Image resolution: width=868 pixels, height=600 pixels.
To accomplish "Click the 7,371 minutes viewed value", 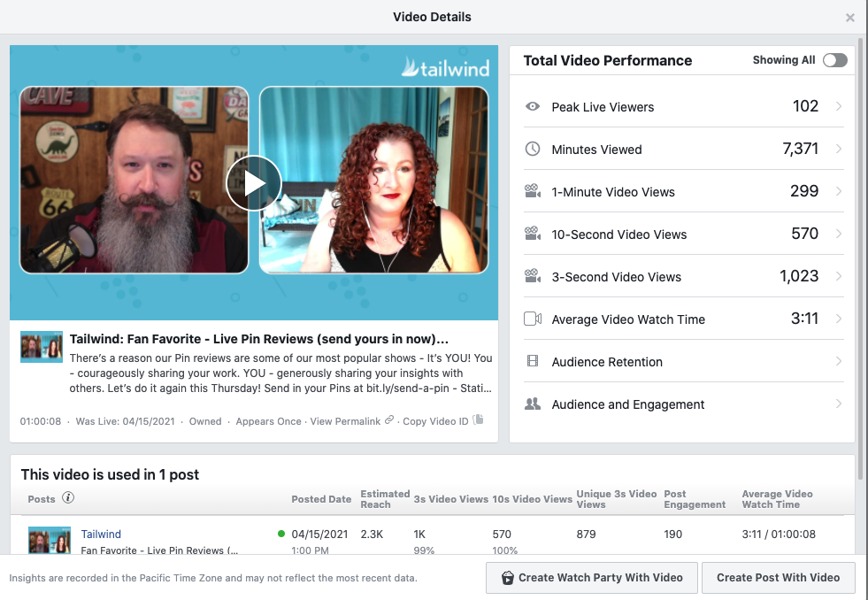I will pos(800,149).
